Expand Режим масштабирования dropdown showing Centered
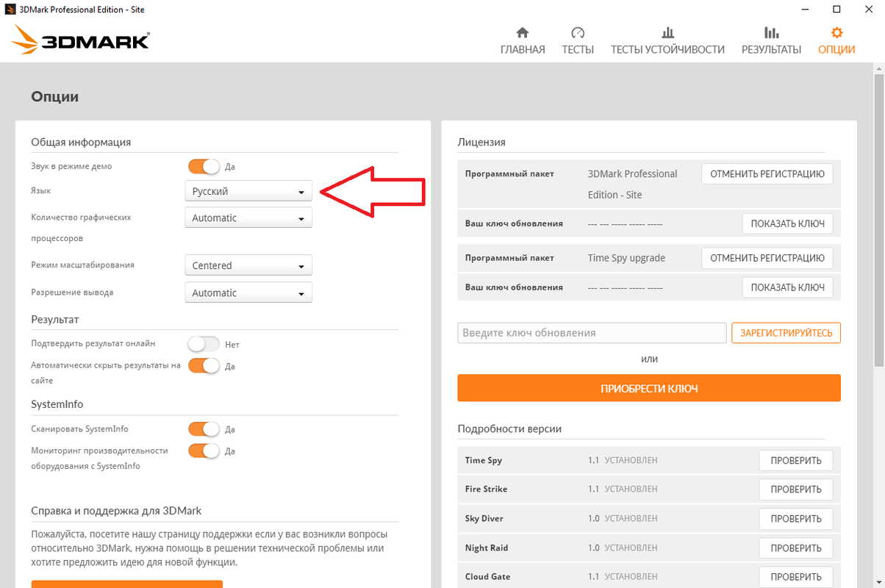This screenshot has width=885, height=588. tap(248, 265)
